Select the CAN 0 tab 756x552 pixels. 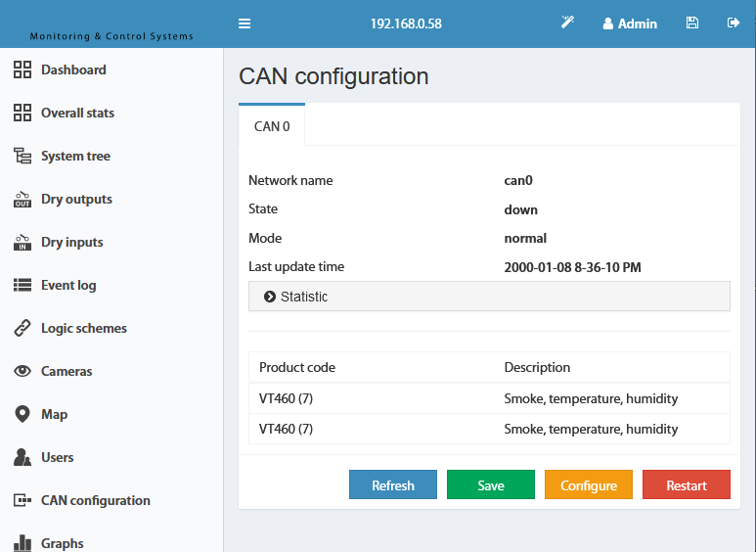[x=272, y=125]
